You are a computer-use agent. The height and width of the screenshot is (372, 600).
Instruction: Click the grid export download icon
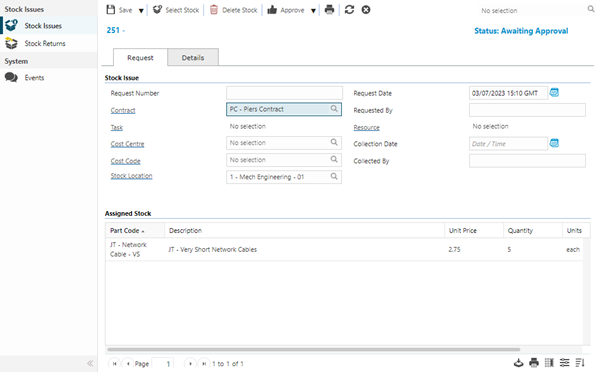click(518, 362)
